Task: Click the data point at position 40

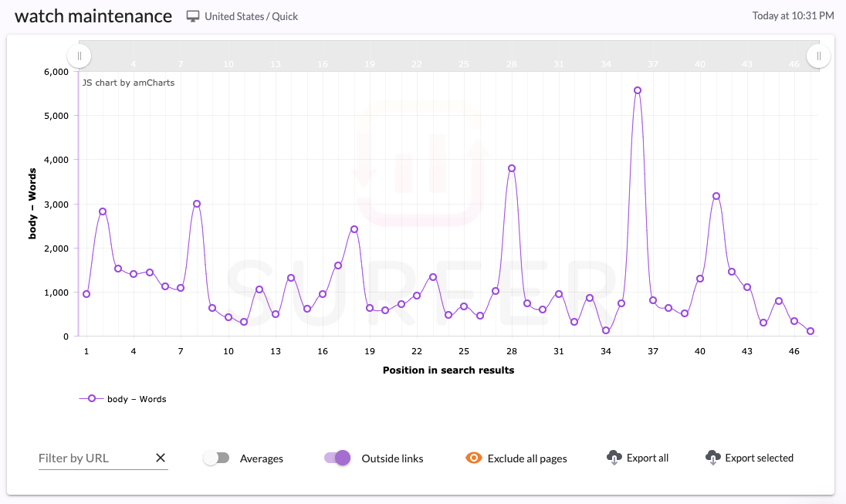Action: click(700, 279)
